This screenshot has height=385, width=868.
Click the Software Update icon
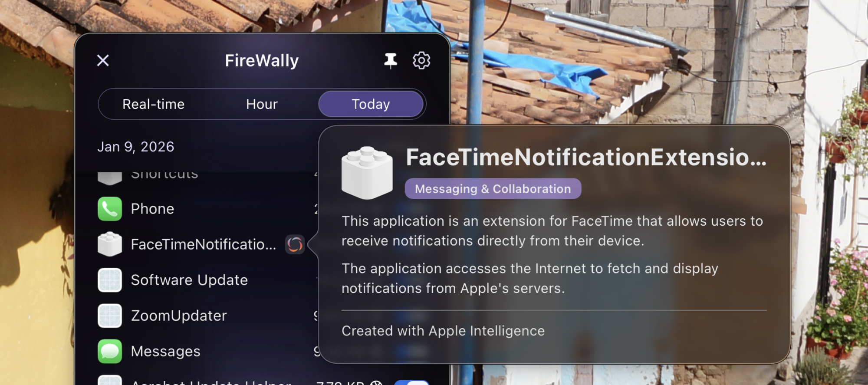(110, 280)
